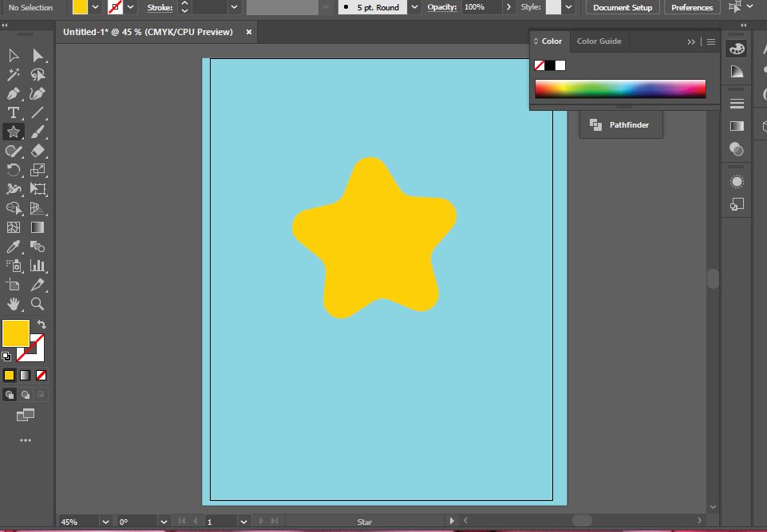The height and width of the screenshot is (532, 767).
Task: Apply solid Color mode button
Action: click(x=10, y=375)
